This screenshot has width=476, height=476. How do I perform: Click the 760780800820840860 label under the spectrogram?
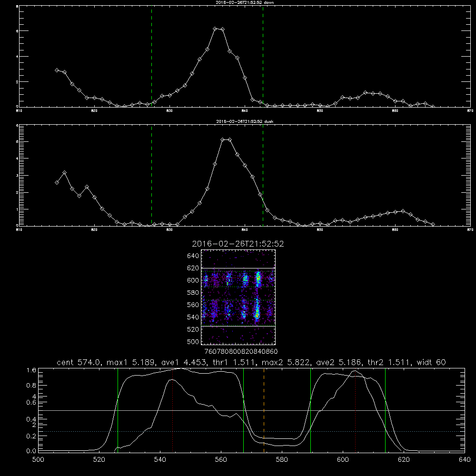tap(241, 352)
